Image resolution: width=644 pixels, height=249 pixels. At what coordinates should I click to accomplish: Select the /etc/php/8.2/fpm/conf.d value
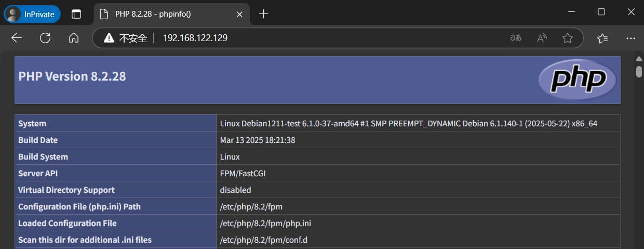263,240
